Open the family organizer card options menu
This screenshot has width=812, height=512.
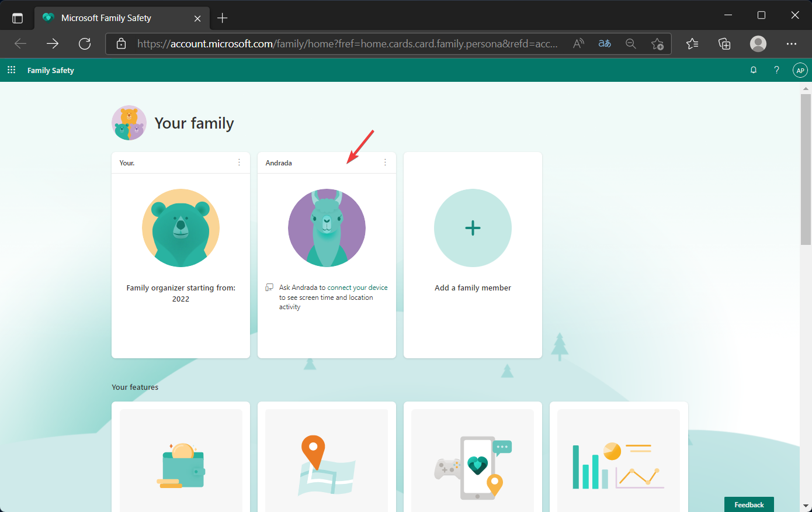coord(239,162)
